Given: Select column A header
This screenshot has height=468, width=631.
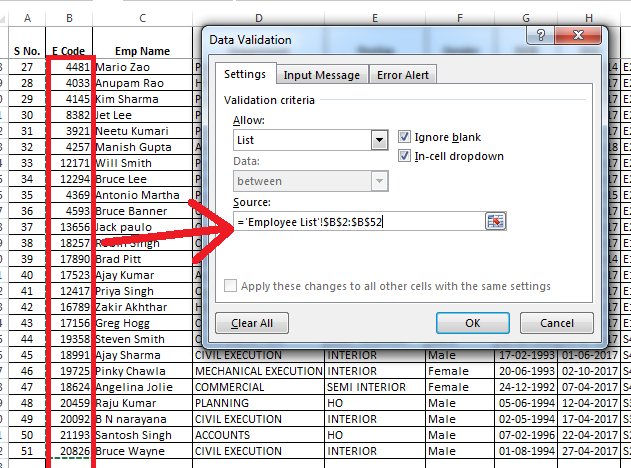Looking at the screenshot, I should [27, 18].
